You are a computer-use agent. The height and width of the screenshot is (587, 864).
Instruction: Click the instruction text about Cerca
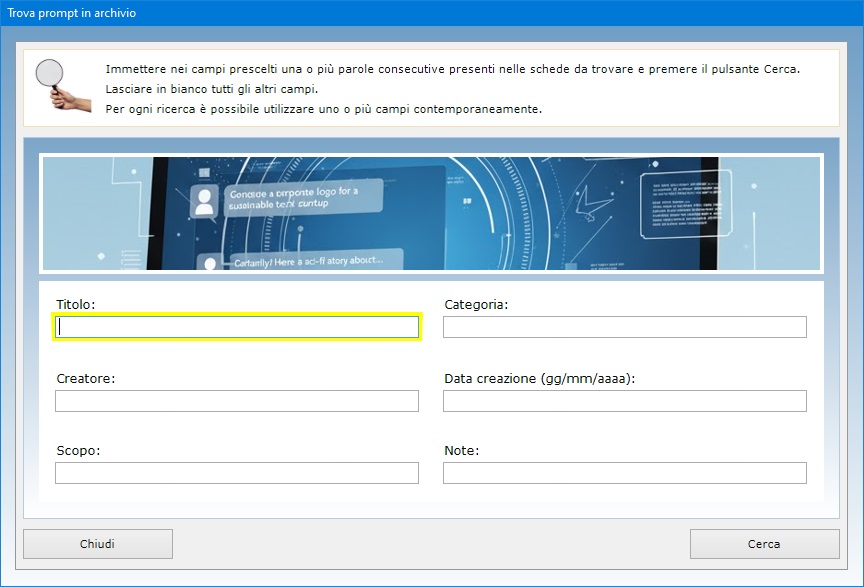[x=452, y=69]
